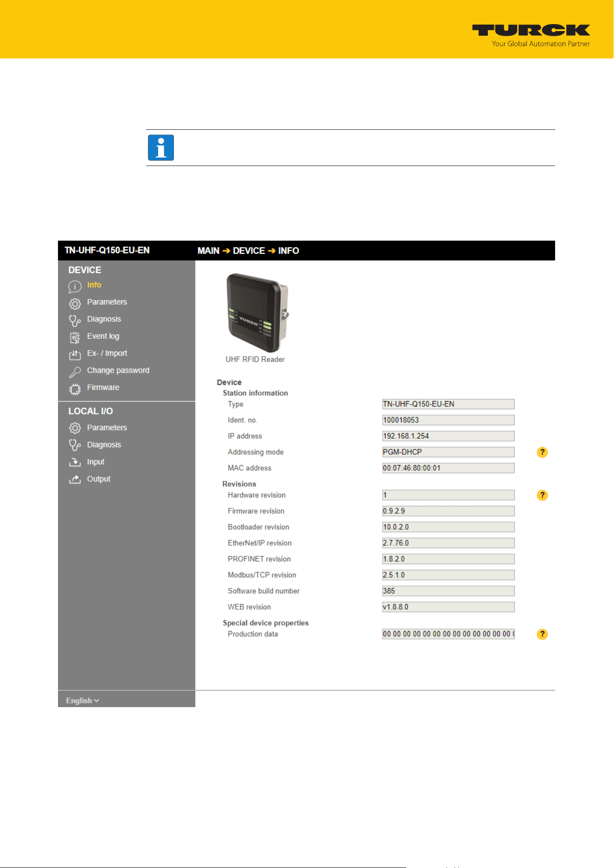Click the 'Bootloader revision' label
Screen dimensions: 614x868
click(x=258, y=527)
